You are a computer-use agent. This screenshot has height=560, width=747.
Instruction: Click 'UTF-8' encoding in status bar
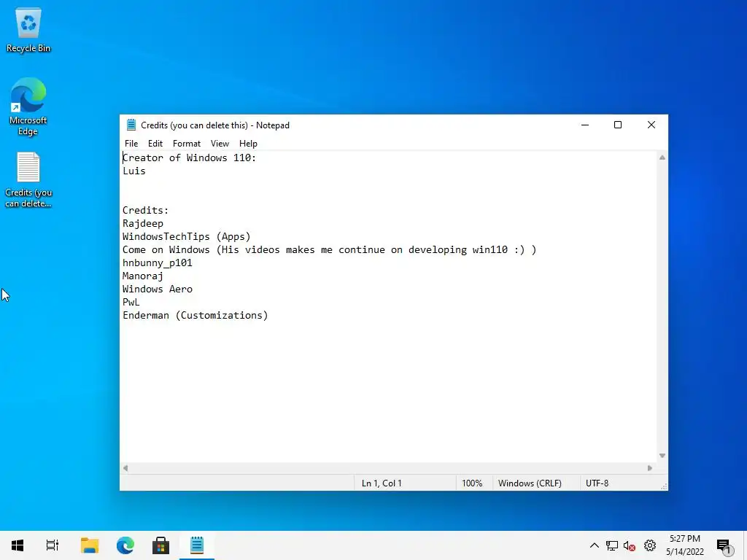[x=597, y=483]
